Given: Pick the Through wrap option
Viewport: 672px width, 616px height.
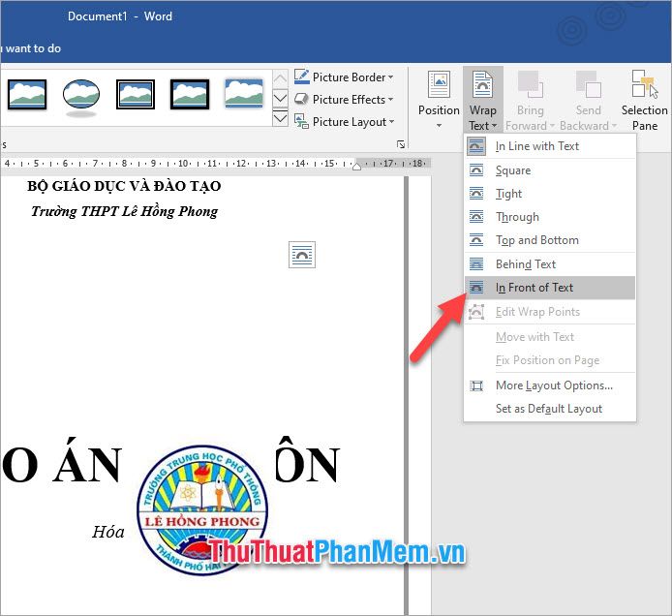Looking at the screenshot, I should click(517, 217).
